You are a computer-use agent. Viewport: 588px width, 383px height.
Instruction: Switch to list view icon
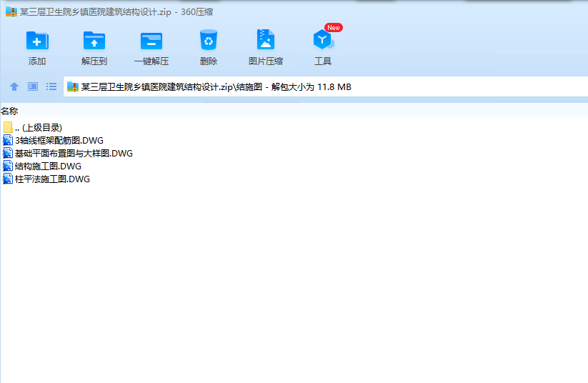tap(51, 86)
